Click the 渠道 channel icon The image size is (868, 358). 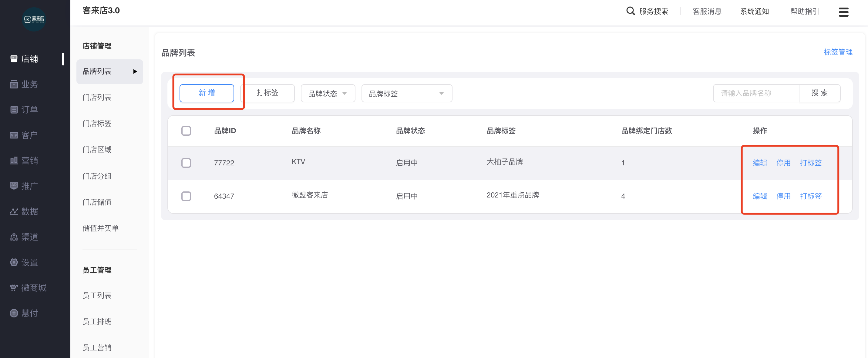coord(14,237)
